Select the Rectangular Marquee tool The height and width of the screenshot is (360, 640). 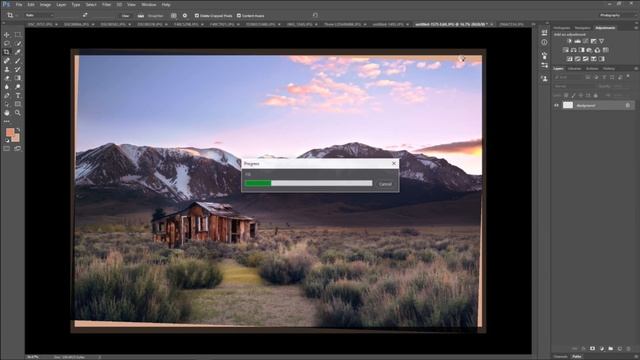(x=18, y=35)
